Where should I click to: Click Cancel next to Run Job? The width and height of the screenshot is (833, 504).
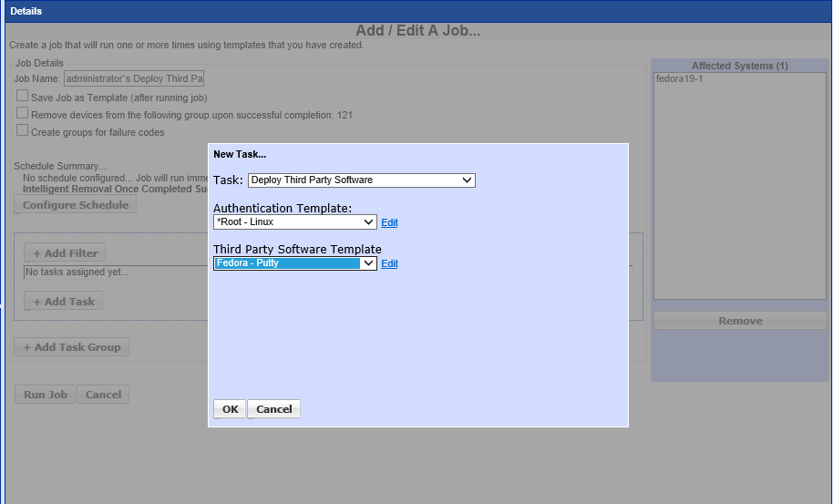[x=103, y=395]
